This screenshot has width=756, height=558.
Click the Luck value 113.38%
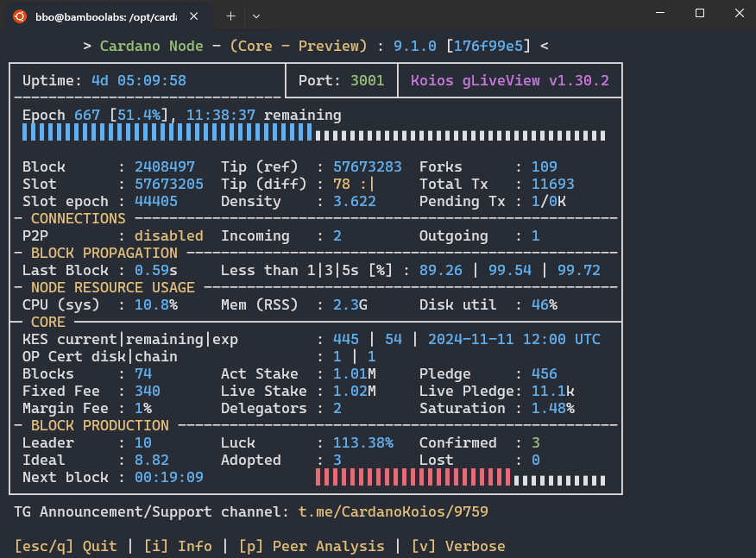tap(363, 442)
